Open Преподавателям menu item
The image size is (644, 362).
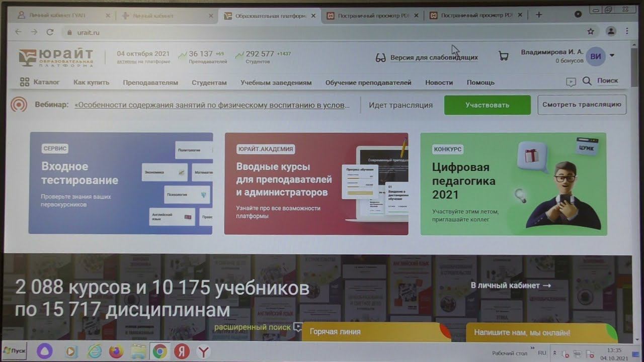pos(150,82)
